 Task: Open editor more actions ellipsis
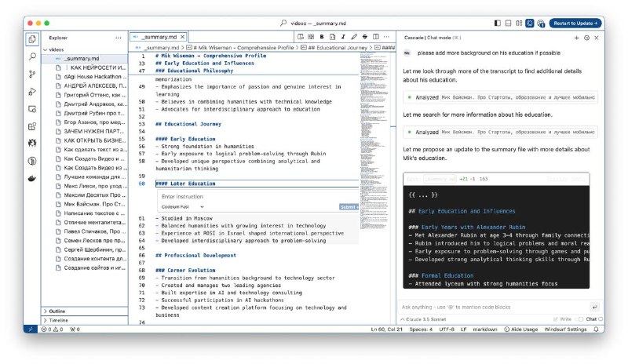(386, 37)
